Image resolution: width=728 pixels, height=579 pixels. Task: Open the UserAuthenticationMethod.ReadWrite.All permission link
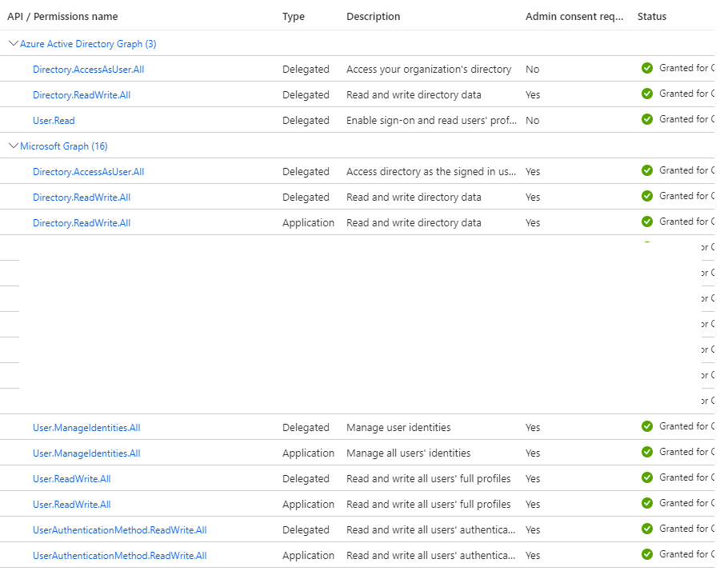pyautogui.click(x=120, y=529)
